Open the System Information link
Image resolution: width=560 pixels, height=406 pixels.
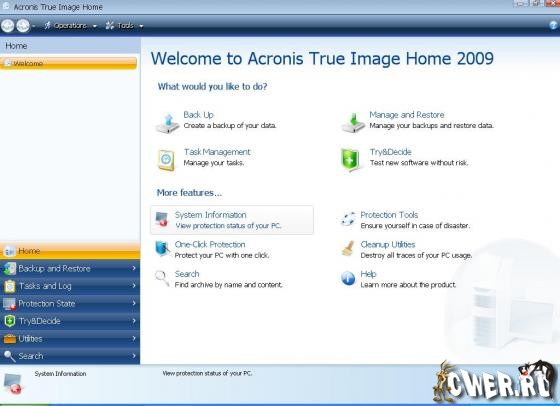click(210, 215)
